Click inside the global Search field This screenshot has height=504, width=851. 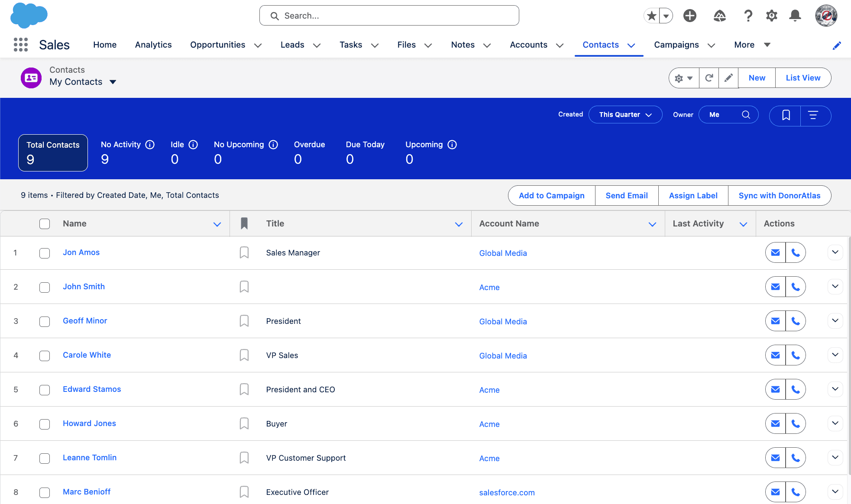tap(388, 15)
